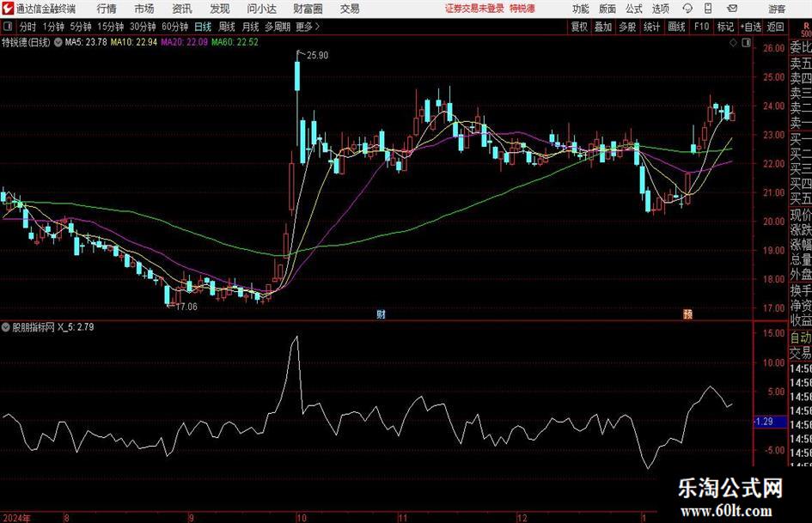Switch to the 月线 monthly tab

(x=251, y=27)
